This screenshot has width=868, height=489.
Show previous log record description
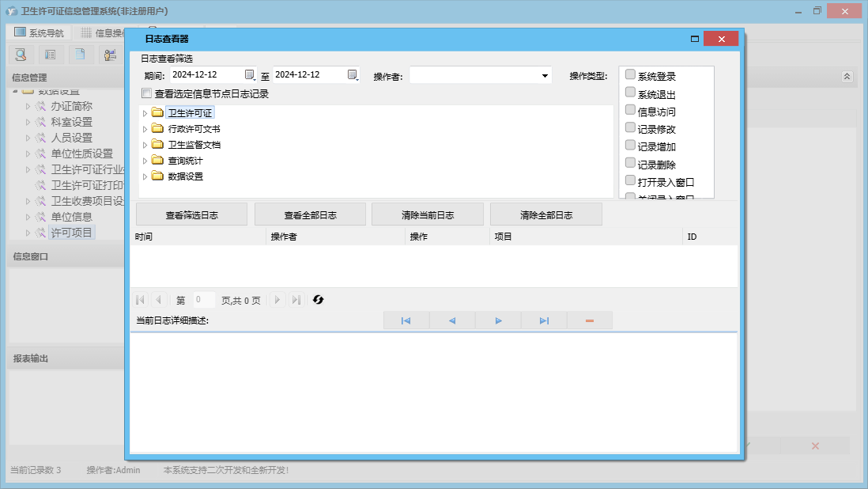[x=451, y=320]
